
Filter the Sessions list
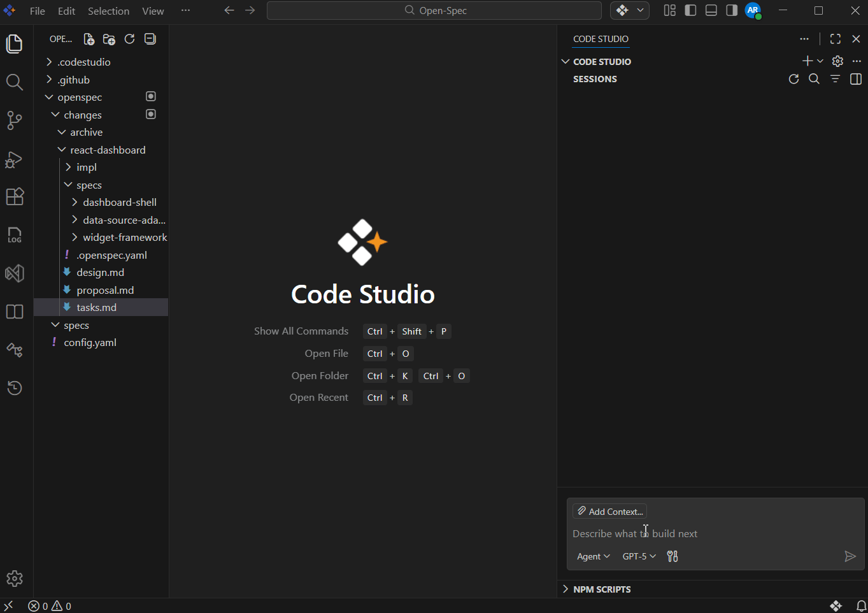pos(835,79)
